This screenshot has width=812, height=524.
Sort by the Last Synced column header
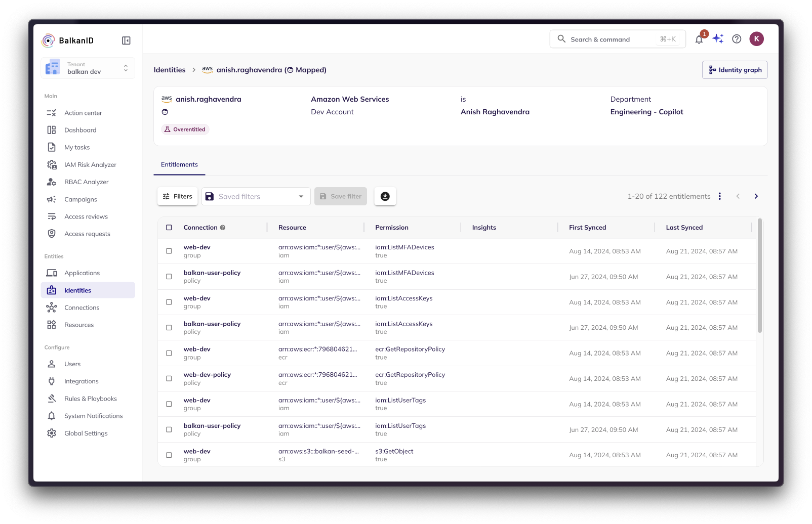coord(684,228)
